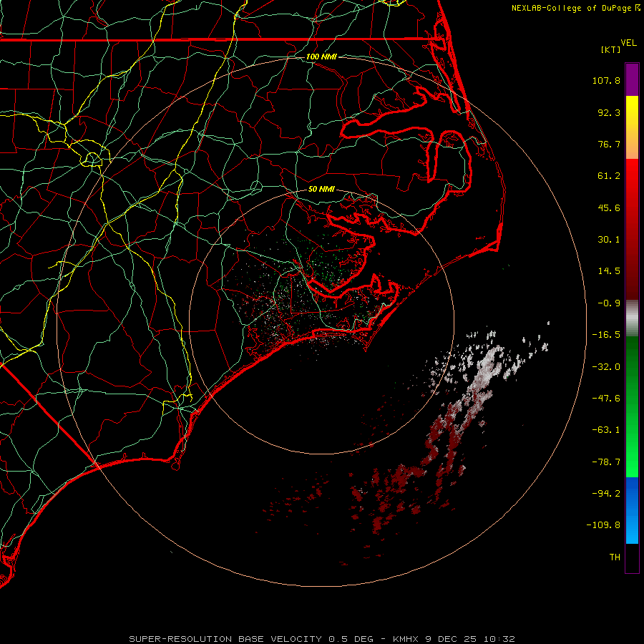Click the blue segment of color bar
Viewport: 644px width, 644px height.
[632, 510]
